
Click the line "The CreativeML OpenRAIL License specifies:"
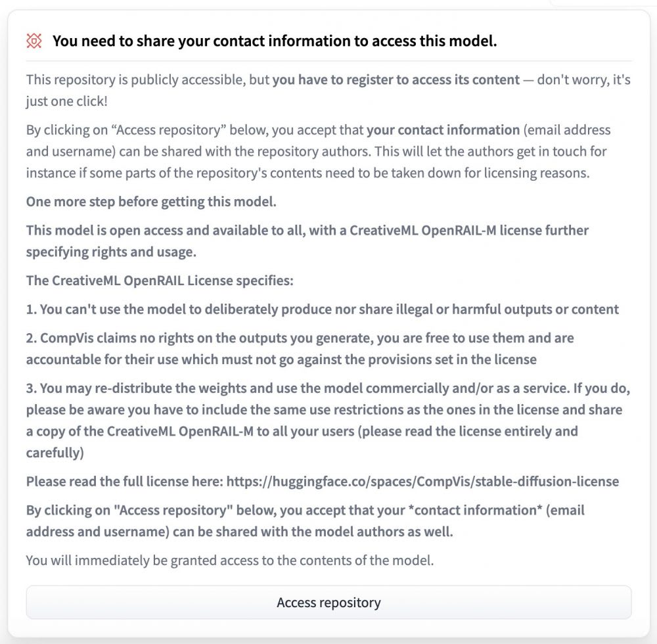(x=160, y=281)
